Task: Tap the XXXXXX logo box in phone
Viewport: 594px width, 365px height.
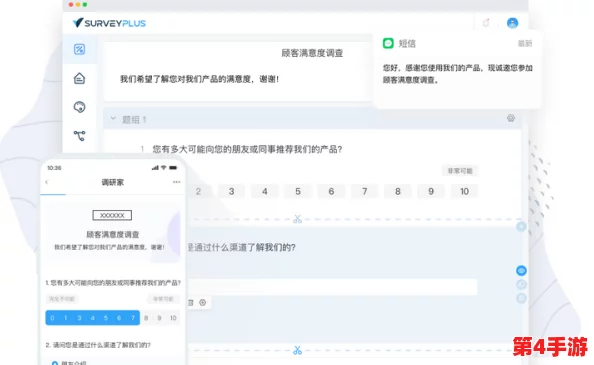Action: pyautogui.click(x=112, y=215)
